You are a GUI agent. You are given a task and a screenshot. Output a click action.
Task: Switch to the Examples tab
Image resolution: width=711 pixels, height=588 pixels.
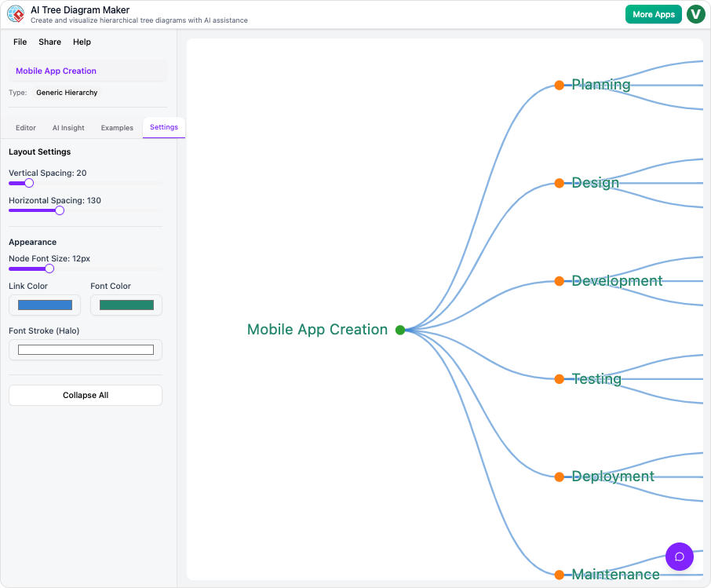coord(116,127)
